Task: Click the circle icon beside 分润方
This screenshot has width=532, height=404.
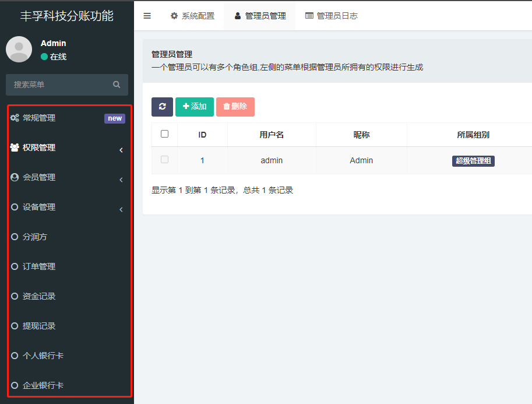Action: (15, 237)
